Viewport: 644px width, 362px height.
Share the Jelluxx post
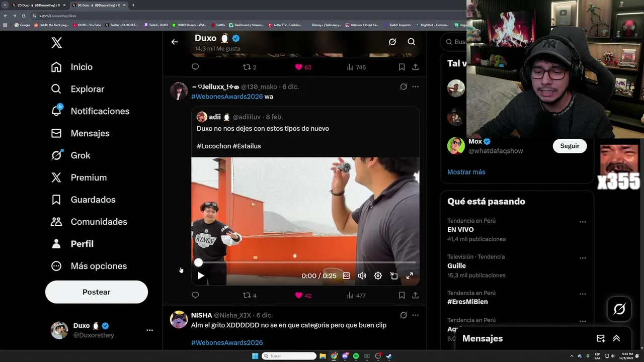tap(415, 295)
